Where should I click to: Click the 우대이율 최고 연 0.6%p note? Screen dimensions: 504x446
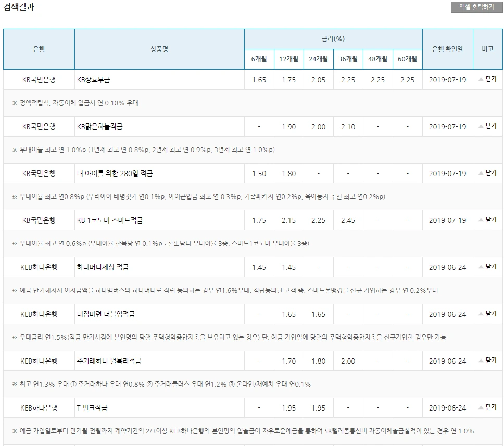tap(161, 244)
